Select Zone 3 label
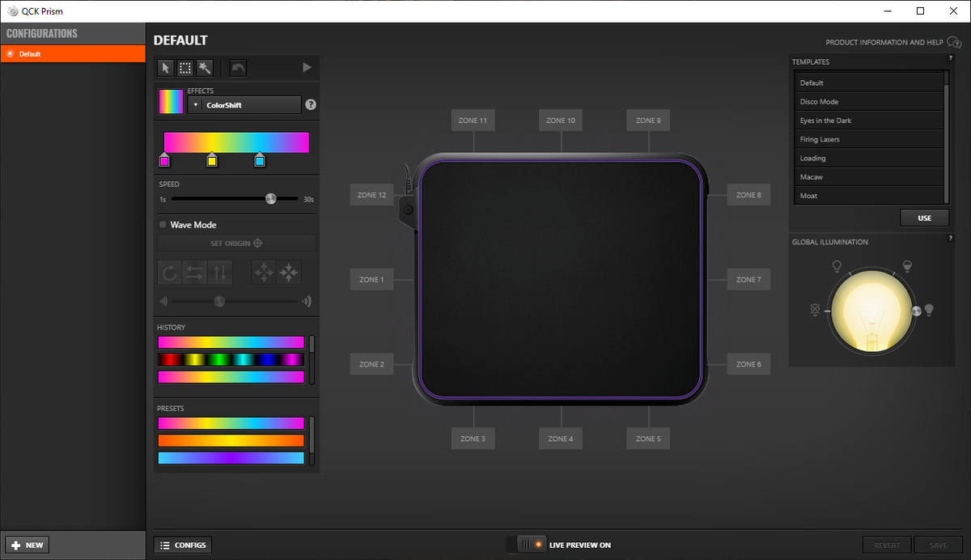Viewport: 971px width, 560px height. pos(473,439)
